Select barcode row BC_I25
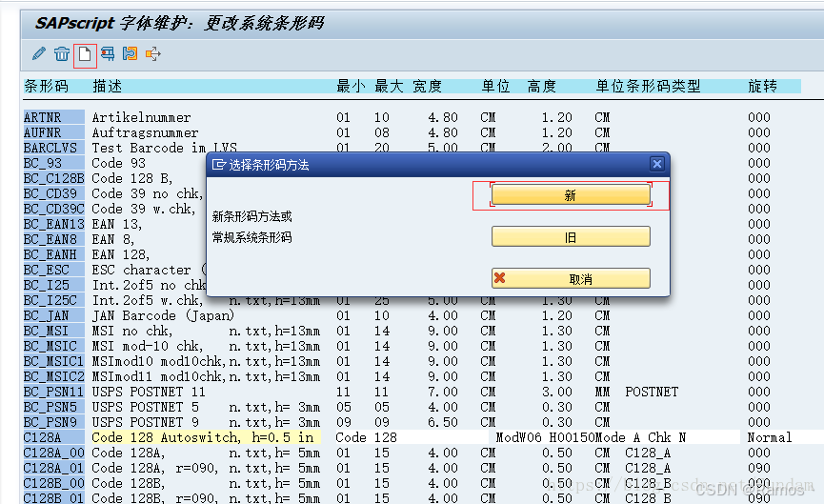The image size is (824, 504). point(53,284)
